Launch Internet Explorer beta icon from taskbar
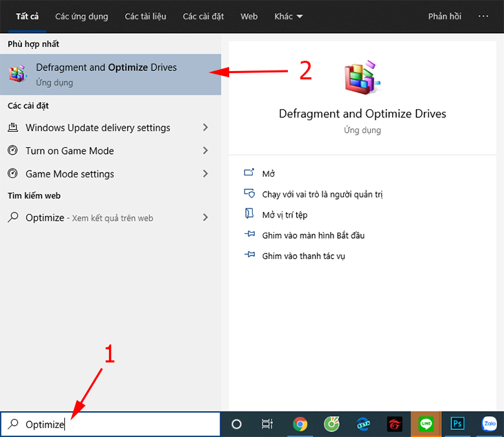504x437 pixels. [x=363, y=424]
